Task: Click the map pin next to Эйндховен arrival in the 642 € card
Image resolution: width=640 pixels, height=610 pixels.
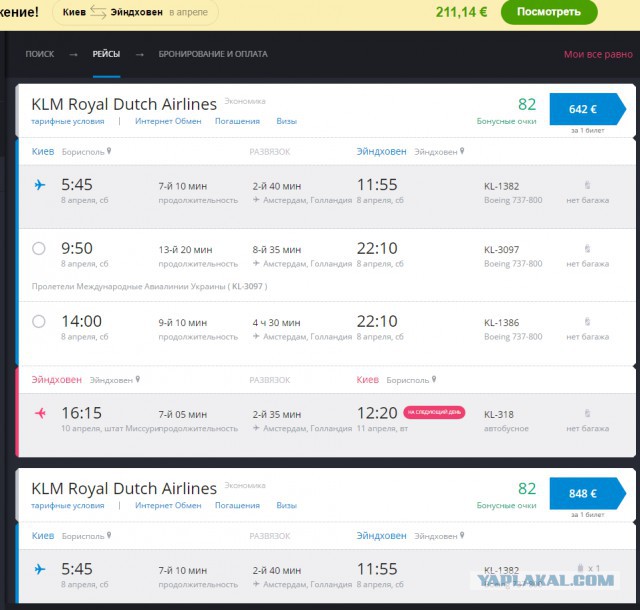Action: click(x=462, y=151)
